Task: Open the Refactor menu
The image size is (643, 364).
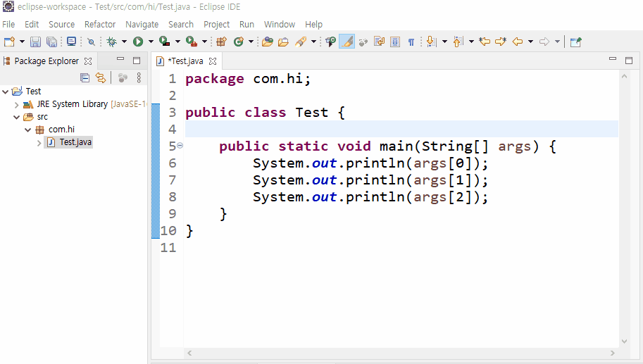Action: pos(100,24)
